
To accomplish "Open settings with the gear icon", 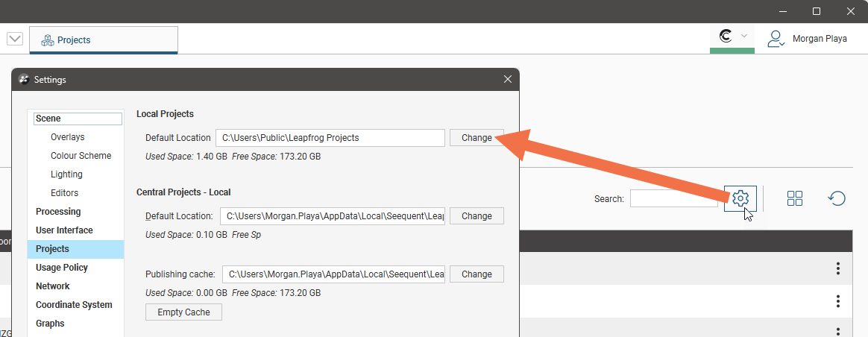I will coord(740,198).
